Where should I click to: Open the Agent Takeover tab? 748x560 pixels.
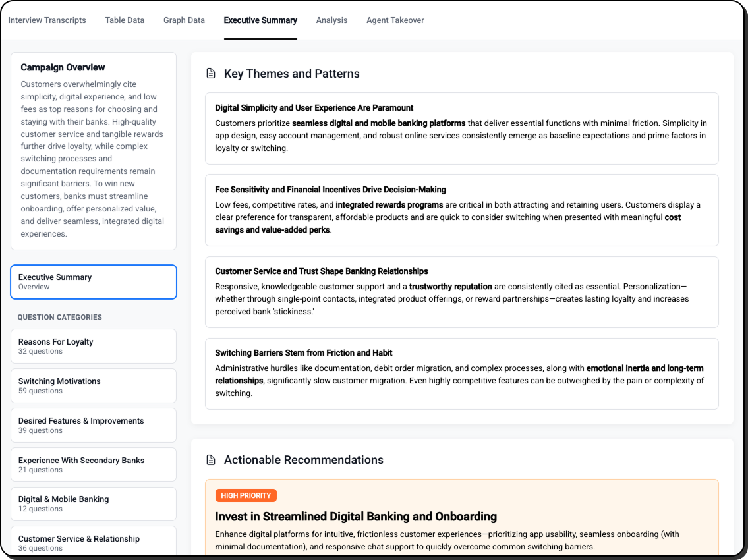coord(395,20)
